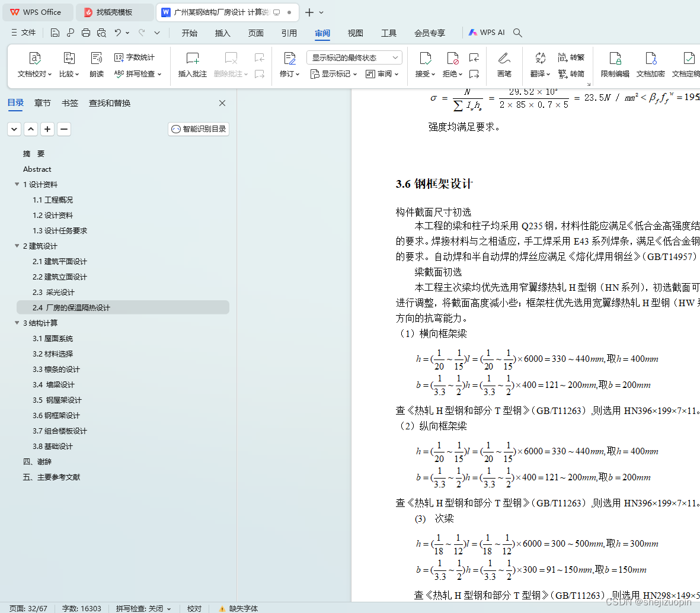Switch to the 视图 ribbon tab
This screenshot has width=700, height=613.
[356, 33]
